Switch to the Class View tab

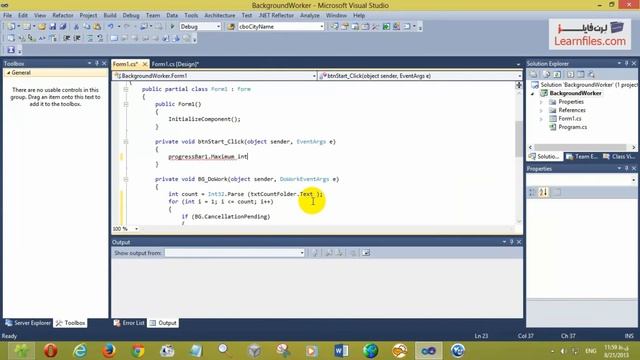coord(619,156)
